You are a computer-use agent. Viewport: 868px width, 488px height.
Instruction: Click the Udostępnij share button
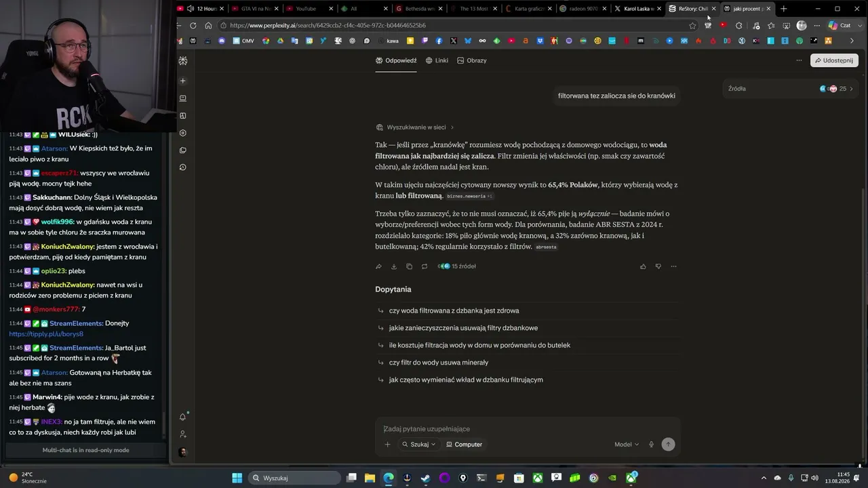[x=834, y=60]
